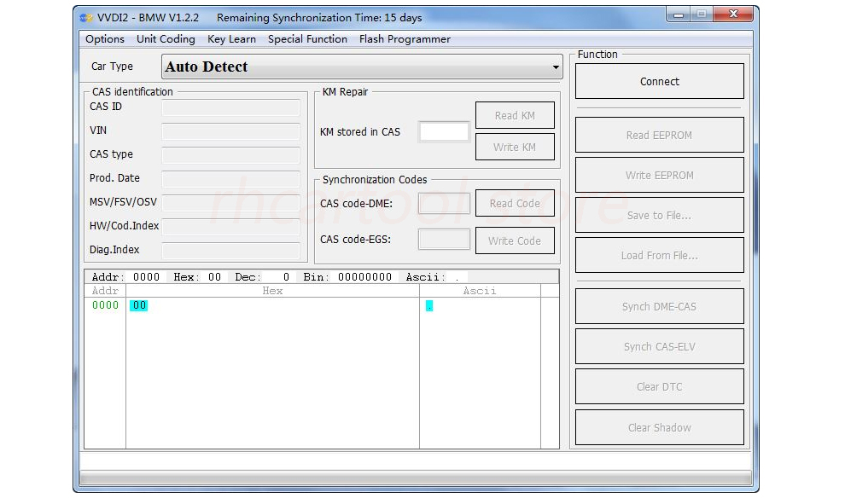The image size is (845, 504).
Task: Click the Diag.Index field
Action: click(x=230, y=251)
